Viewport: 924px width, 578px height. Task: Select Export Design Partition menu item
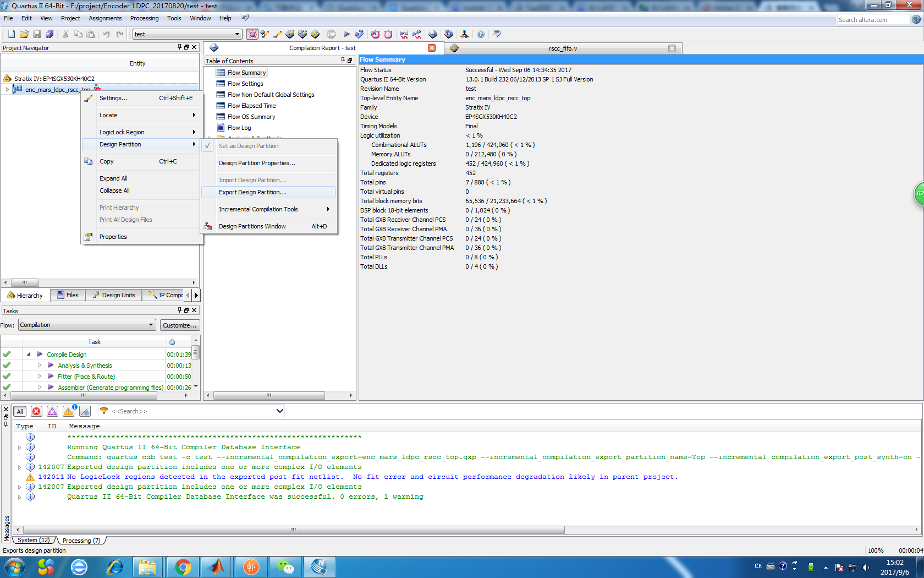point(268,192)
